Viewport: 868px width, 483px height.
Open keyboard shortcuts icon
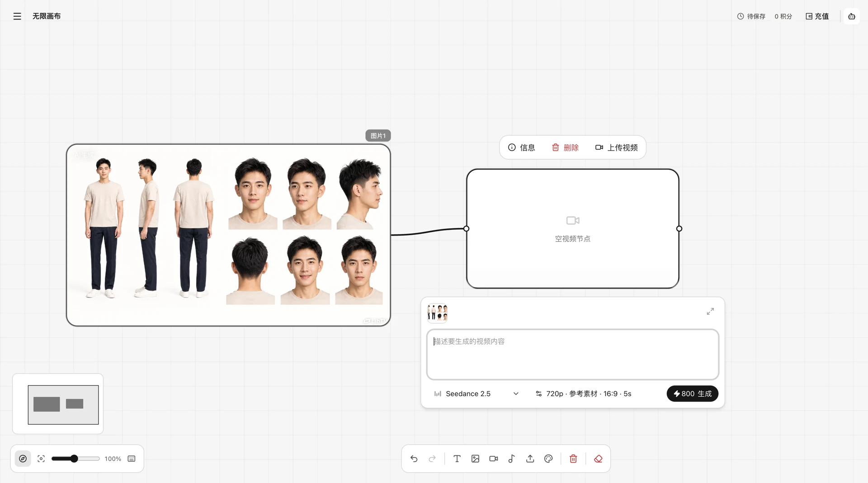click(132, 459)
